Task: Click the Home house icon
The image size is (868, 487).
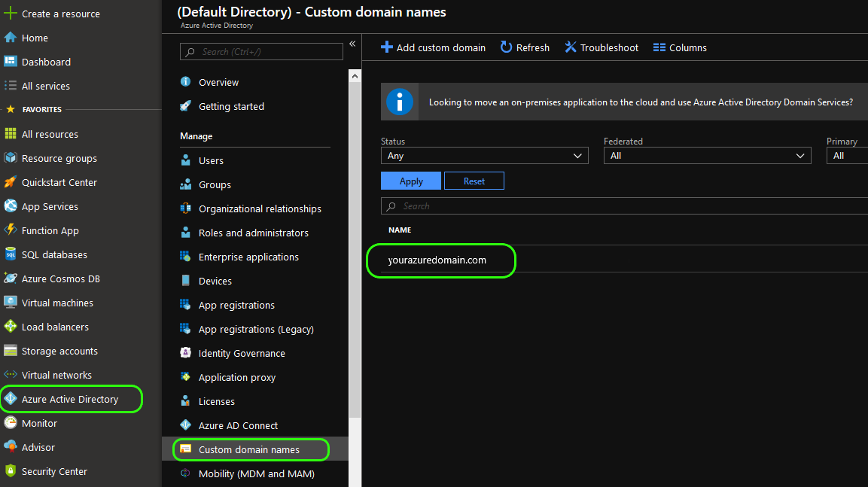Action: click(10, 38)
